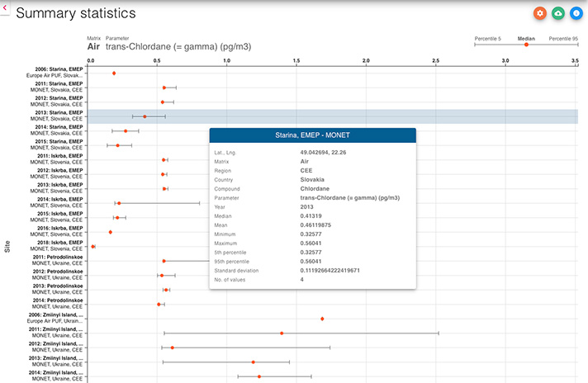
Task: Click the median dot for 2011 Zmiinyi Island
Action: (282, 333)
